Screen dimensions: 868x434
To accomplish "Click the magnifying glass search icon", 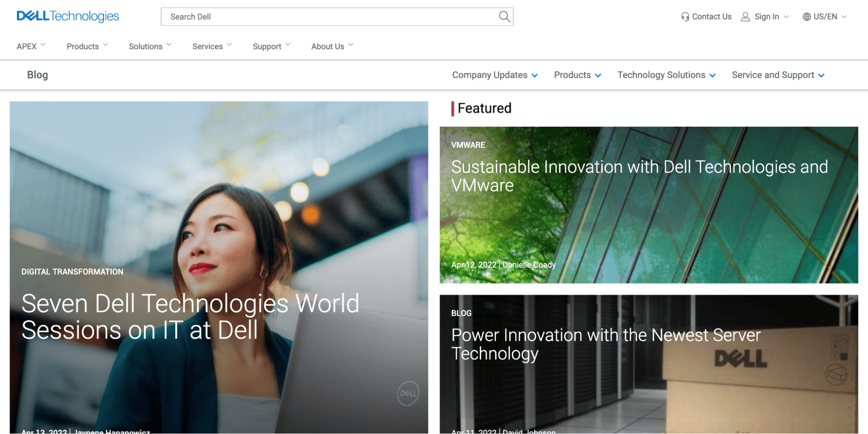I will click(x=504, y=16).
